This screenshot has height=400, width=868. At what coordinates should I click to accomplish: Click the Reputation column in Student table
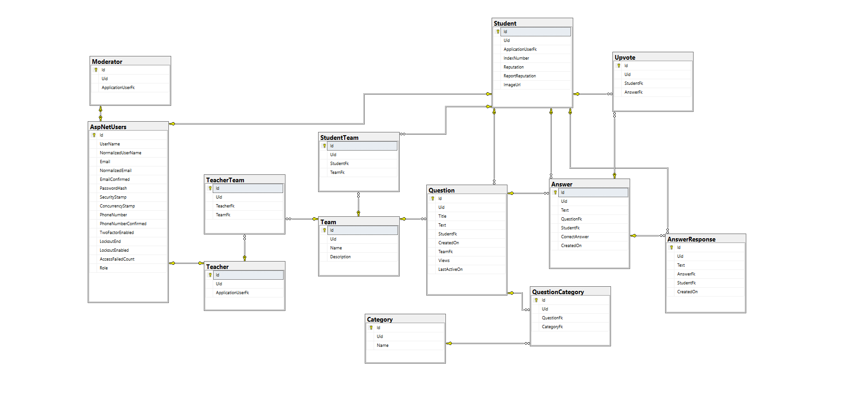coord(514,67)
